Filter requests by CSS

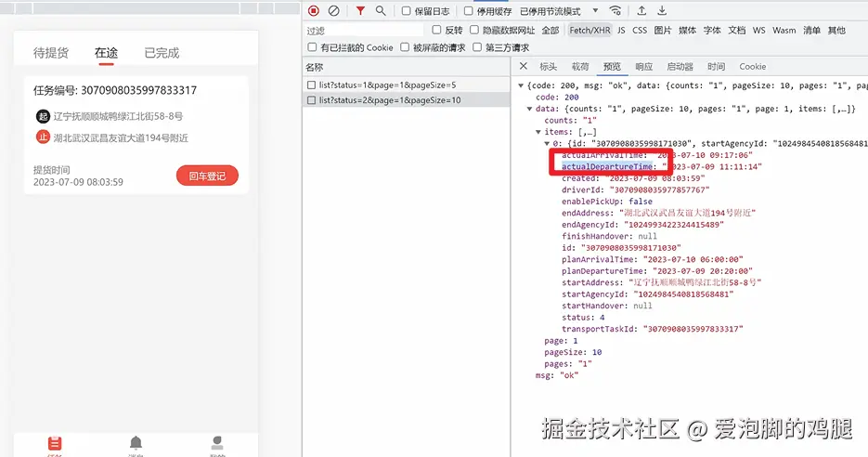pos(640,31)
